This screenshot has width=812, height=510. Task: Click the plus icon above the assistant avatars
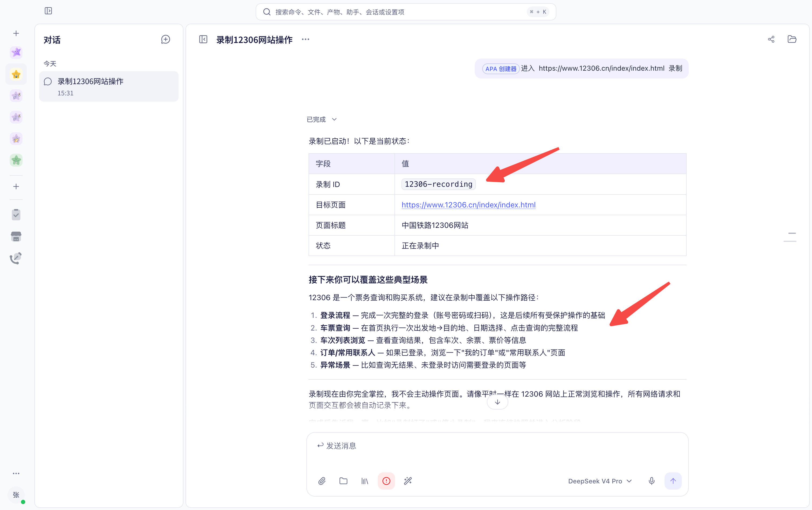coord(16,33)
